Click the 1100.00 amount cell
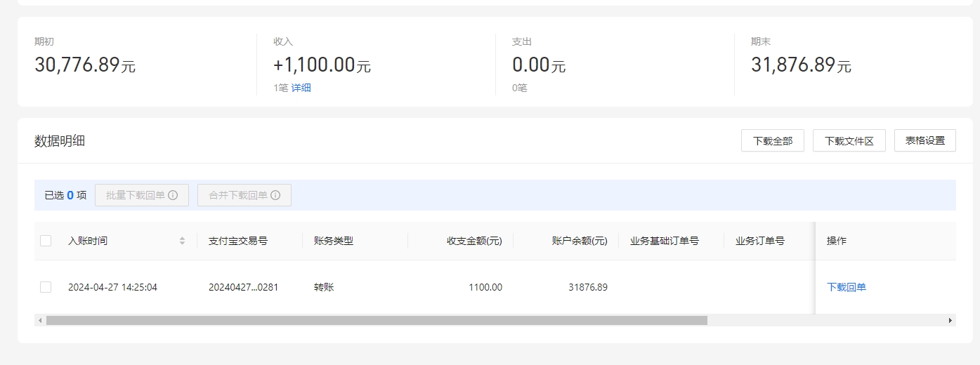The image size is (980, 365). (x=484, y=287)
